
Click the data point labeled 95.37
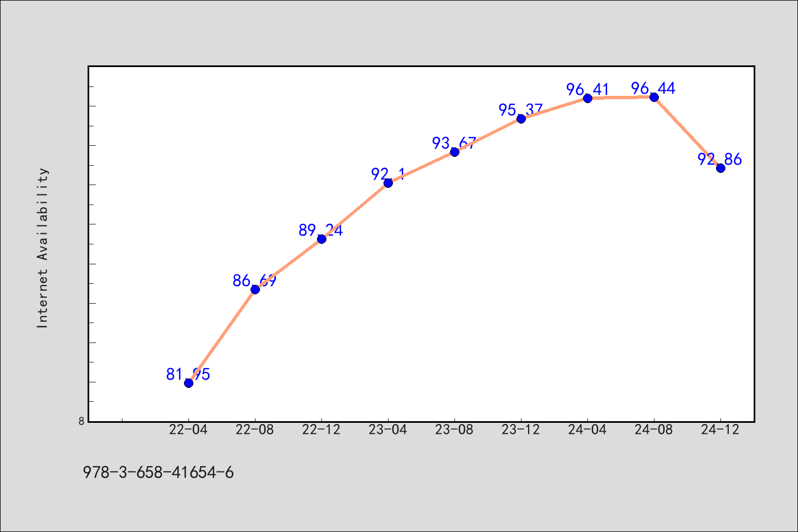tap(521, 119)
